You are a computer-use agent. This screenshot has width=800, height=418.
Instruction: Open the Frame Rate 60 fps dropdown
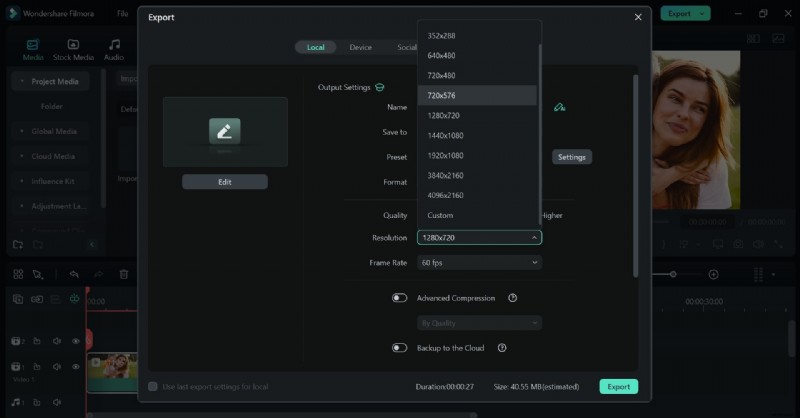tap(479, 263)
